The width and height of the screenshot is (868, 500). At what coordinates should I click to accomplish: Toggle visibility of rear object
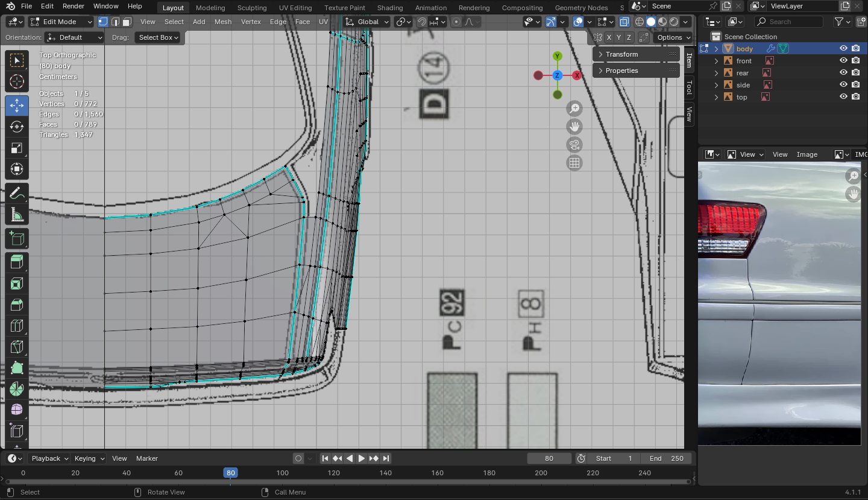tap(843, 73)
